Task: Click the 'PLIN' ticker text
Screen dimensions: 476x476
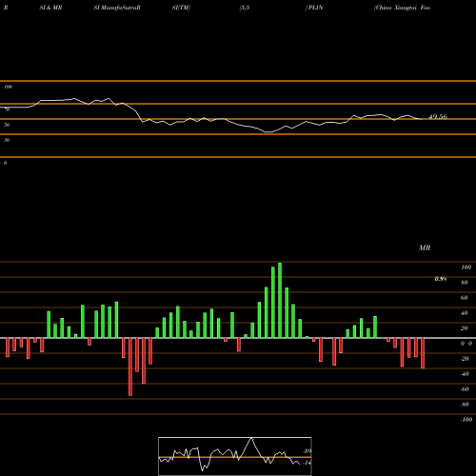Action: 315,8
